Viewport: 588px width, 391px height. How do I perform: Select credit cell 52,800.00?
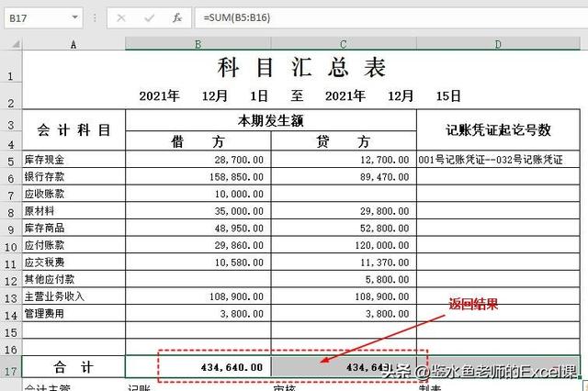[x=344, y=228]
